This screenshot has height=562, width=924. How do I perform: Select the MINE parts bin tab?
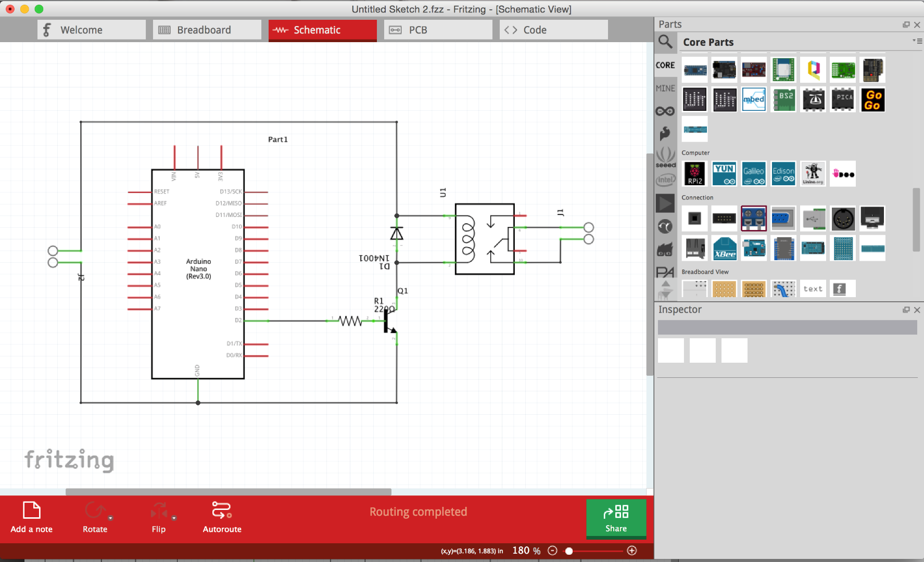click(665, 88)
